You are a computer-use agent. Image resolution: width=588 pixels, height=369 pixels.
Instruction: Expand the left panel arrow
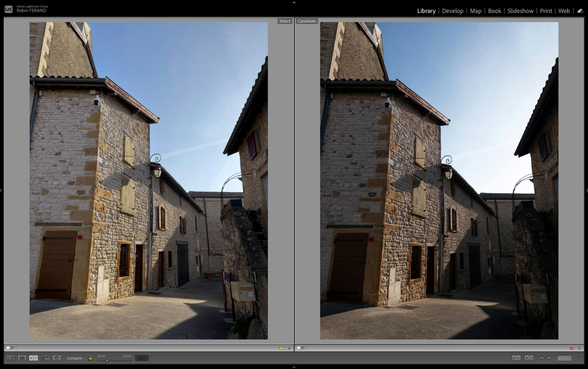point(1,190)
